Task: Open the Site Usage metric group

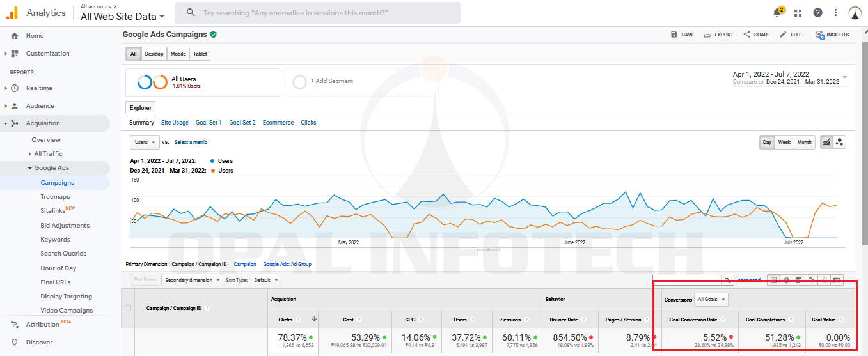Action: coord(175,123)
